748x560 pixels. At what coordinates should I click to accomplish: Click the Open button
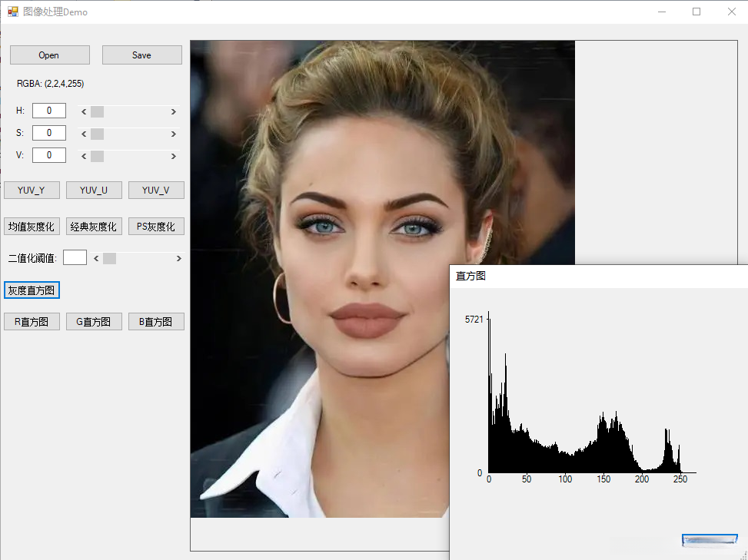[50, 55]
